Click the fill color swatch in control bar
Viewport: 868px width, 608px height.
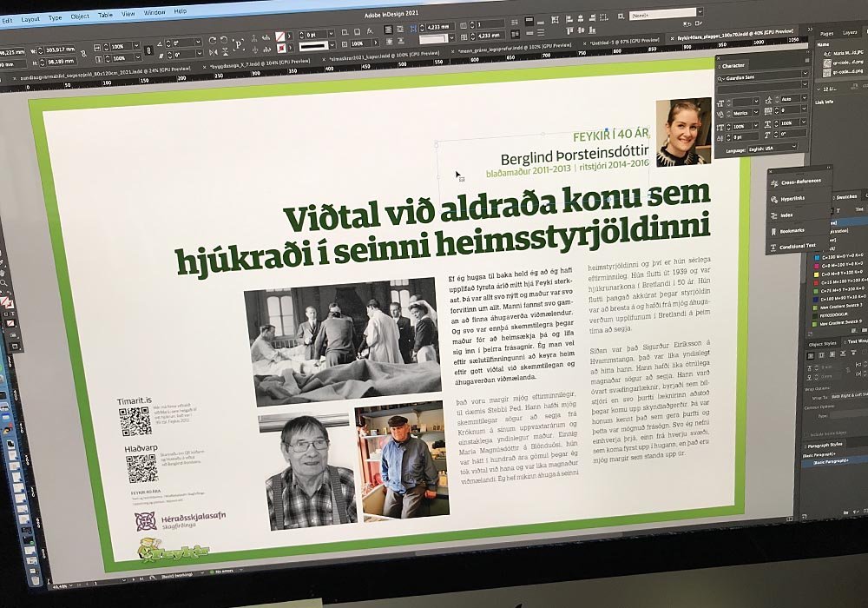click(x=279, y=36)
